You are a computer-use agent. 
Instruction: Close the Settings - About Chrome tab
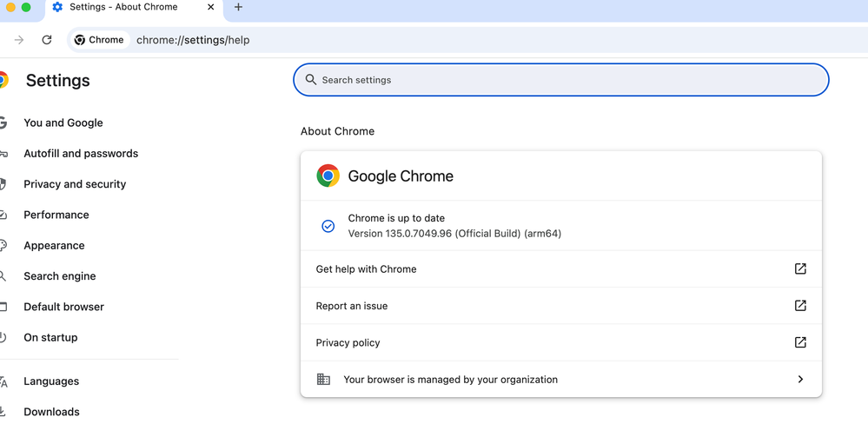[x=210, y=7]
